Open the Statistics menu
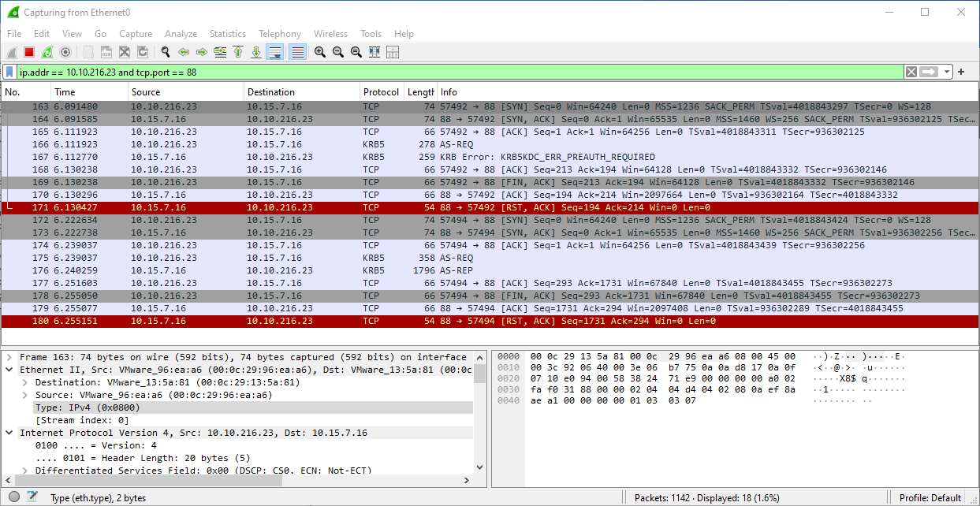This screenshot has width=980, height=506. [x=228, y=34]
